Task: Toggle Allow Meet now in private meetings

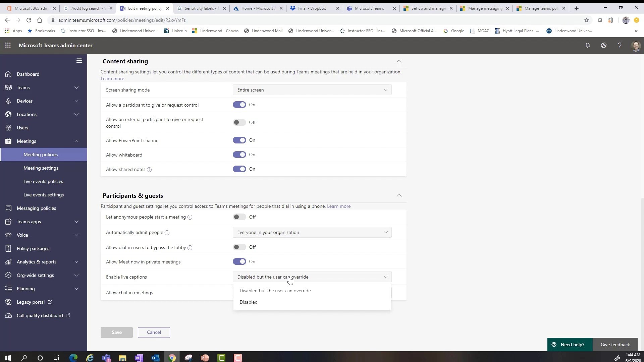Action: (x=239, y=261)
